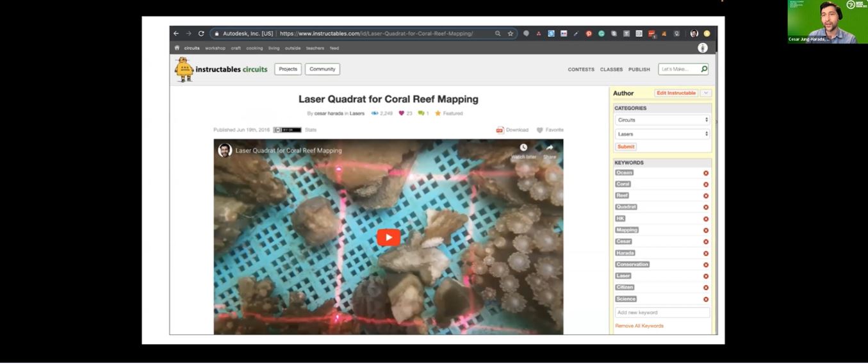Open the workshop channel tab
868x364 pixels.
215,48
